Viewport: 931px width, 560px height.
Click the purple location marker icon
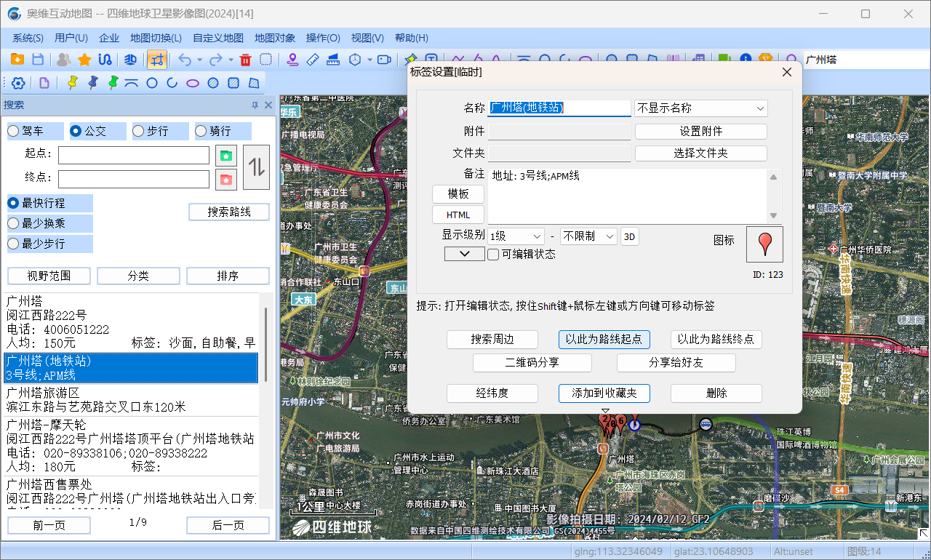[x=292, y=60]
